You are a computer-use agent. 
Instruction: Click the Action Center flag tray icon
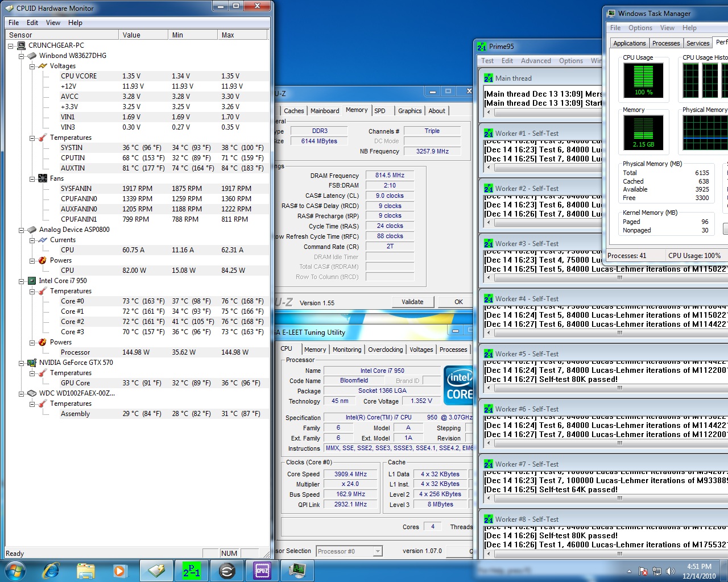[643, 571]
